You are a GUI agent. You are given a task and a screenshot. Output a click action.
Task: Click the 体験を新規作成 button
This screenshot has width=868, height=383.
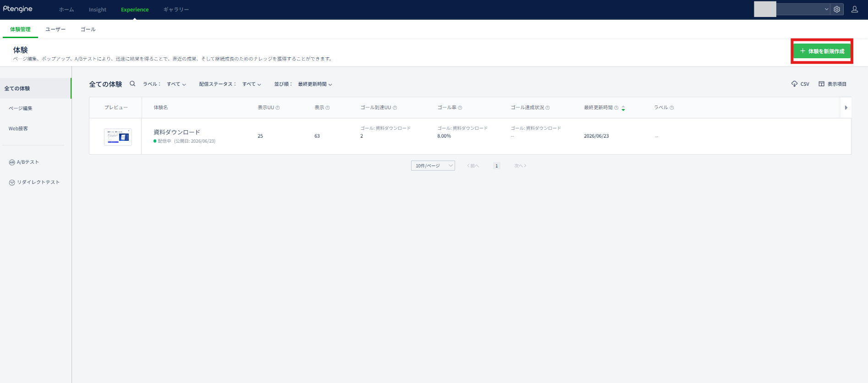tap(822, 51)
